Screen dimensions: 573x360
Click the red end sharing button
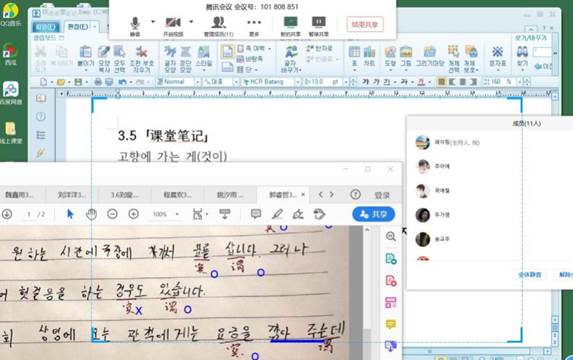[x=365, y=24]
